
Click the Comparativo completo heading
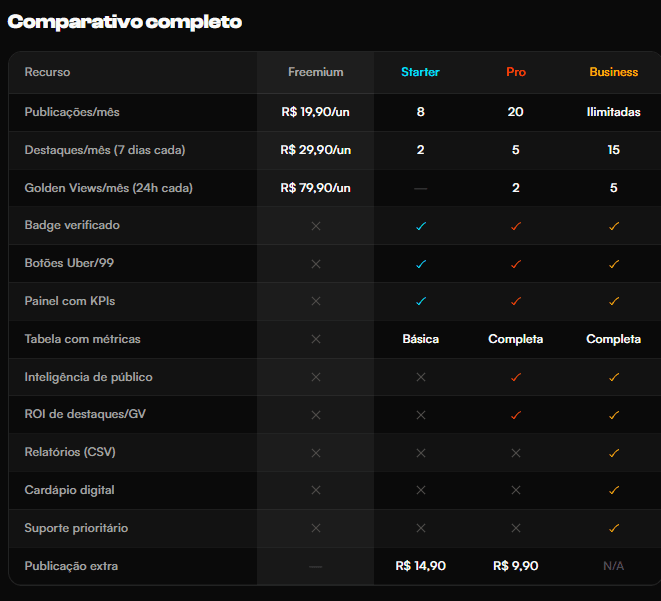pyautogui.click(x=125, y=22)
